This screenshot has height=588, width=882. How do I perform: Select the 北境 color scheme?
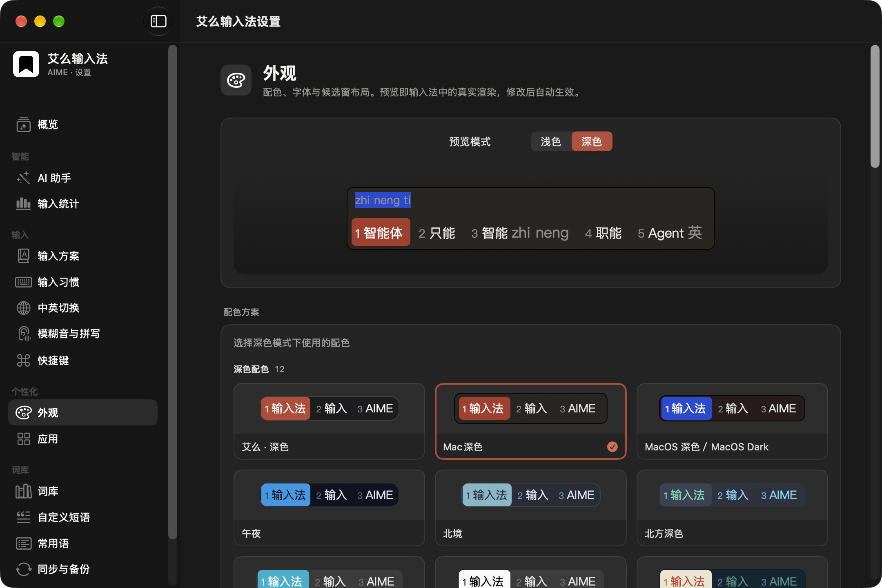point(530,508)
